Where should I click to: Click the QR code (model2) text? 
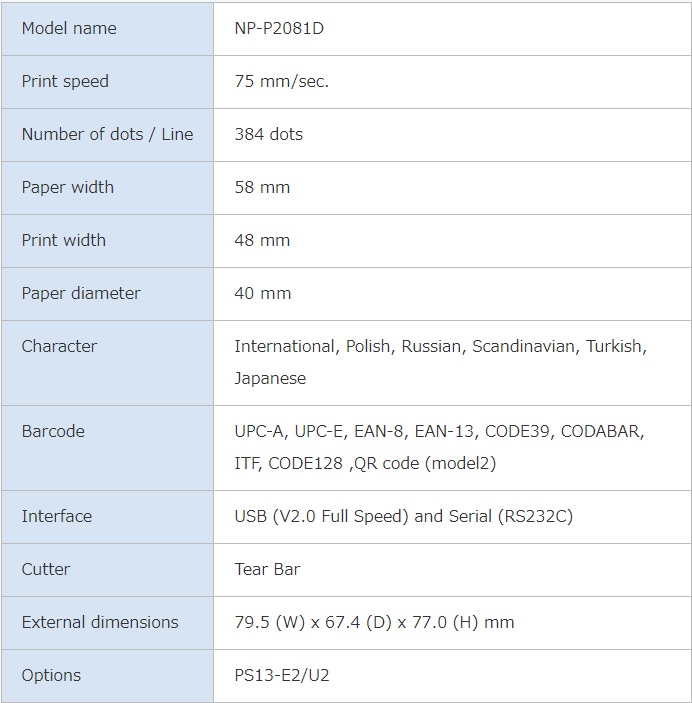425,463
